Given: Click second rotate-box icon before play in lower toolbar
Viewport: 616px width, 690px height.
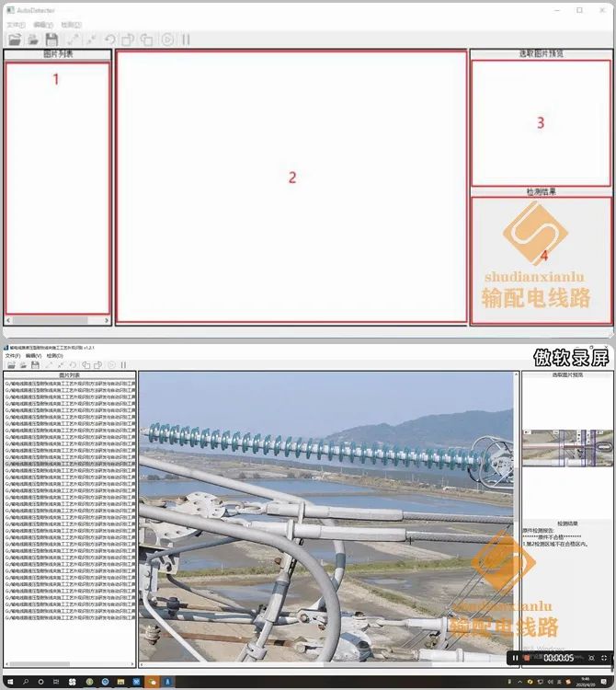Looking at the screenshot, I should point(98,365).
